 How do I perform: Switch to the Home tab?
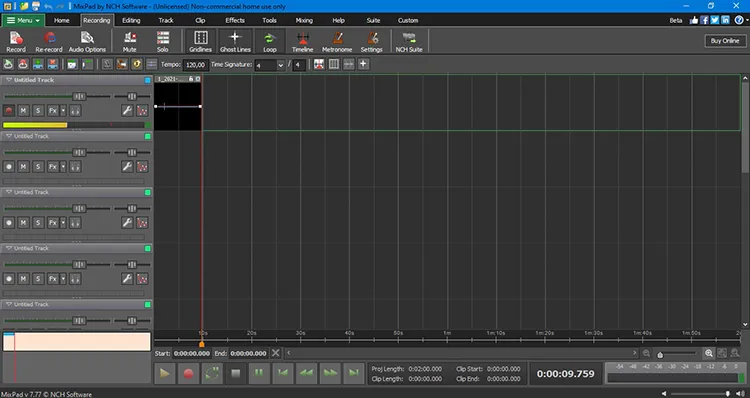[x=61, y=20]
